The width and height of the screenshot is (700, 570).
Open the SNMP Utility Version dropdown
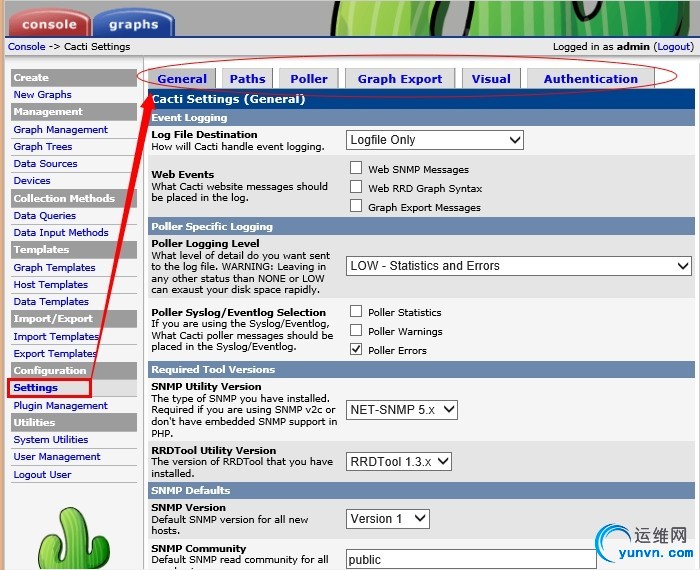coord(402,410)
